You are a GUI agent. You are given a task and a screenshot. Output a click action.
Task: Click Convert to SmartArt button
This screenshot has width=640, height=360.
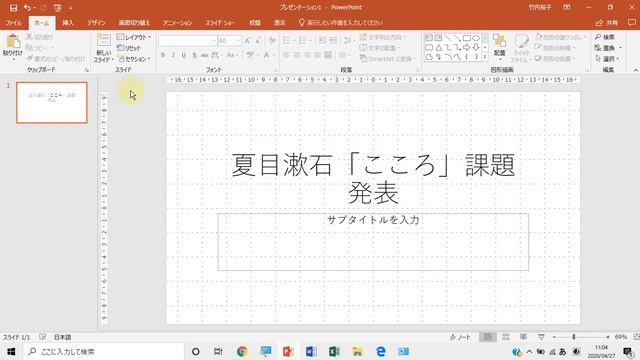point(388,59)
